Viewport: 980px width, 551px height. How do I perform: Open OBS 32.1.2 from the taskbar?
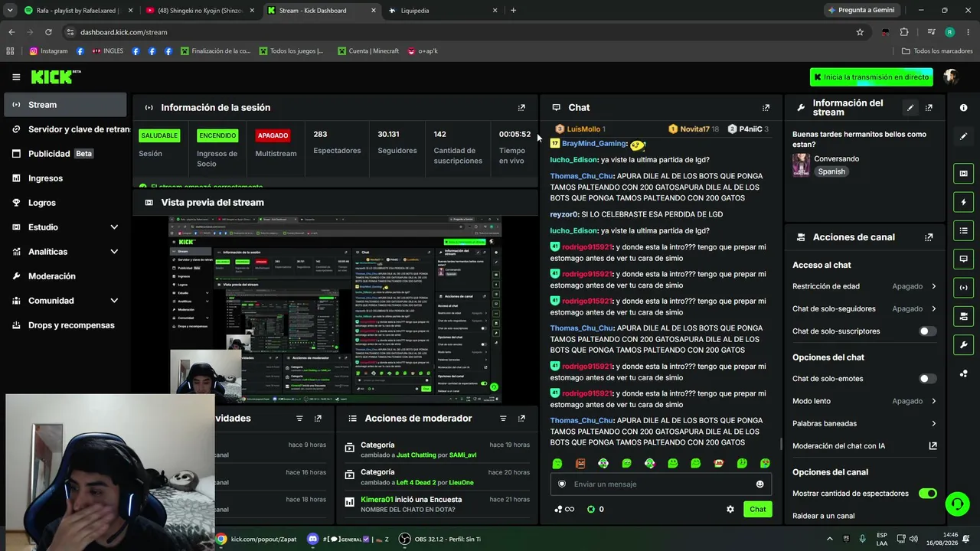click(x=440, y=539)
